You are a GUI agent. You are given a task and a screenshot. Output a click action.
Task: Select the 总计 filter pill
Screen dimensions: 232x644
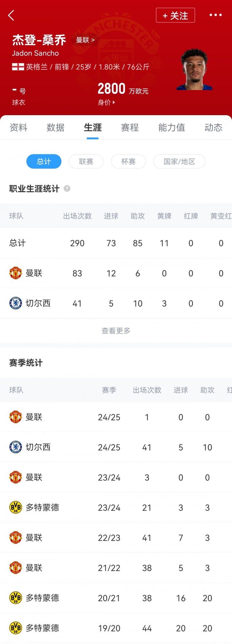click(44, 161)
